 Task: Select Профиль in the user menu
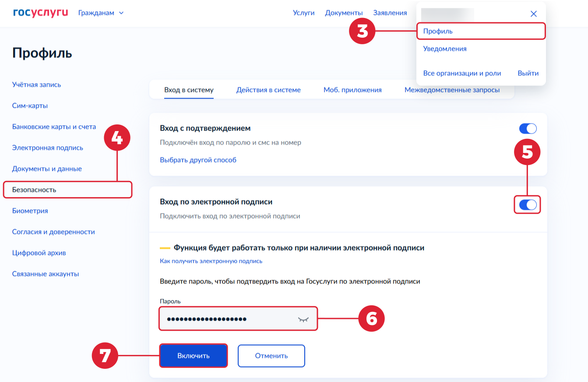pos(438,31)
